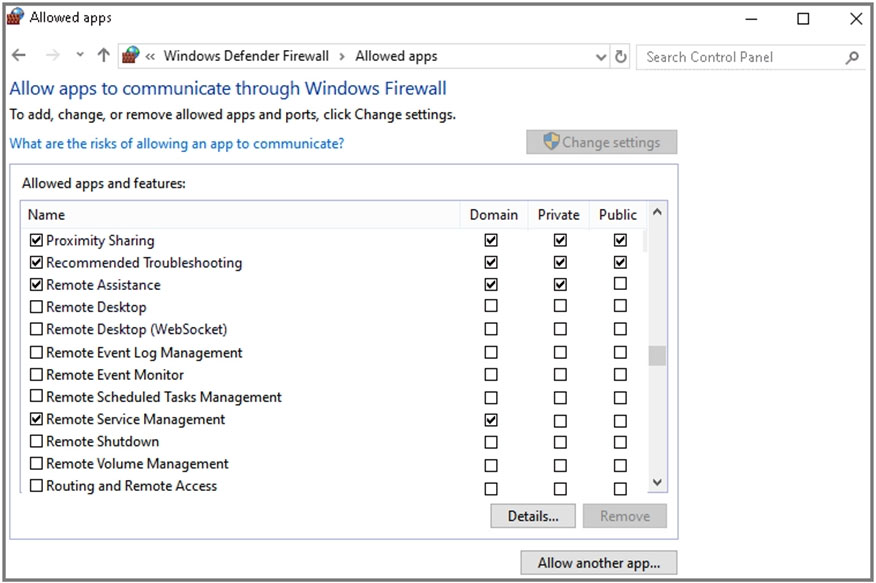
Task: Click the Remove button
Action: (625, 516)
